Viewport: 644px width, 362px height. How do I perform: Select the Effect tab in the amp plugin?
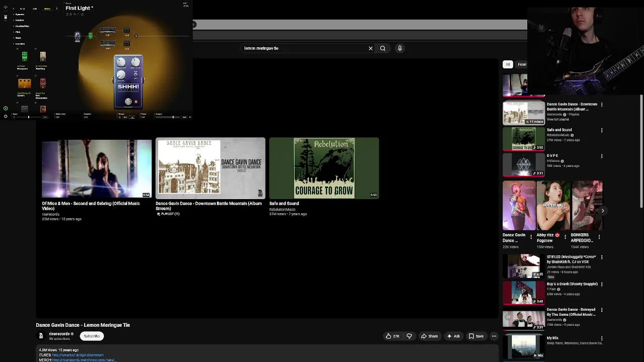click(x=47, y=9)
